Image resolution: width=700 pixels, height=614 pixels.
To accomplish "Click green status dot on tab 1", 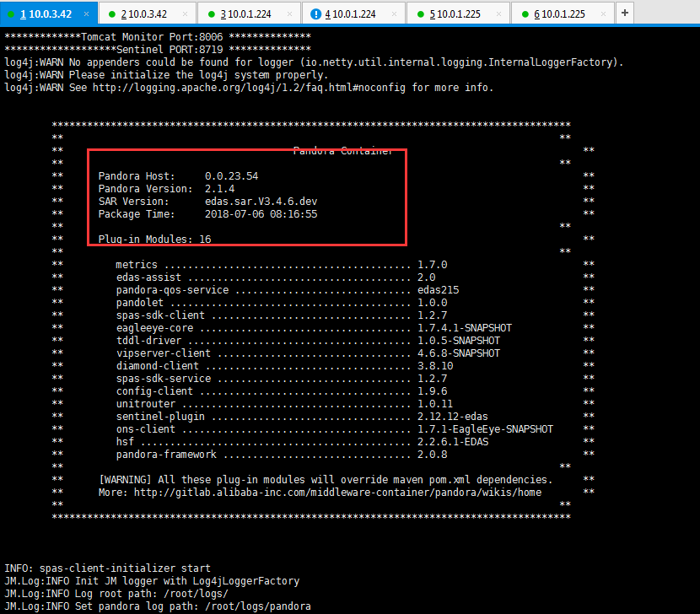I will click(x=11, y=14).
